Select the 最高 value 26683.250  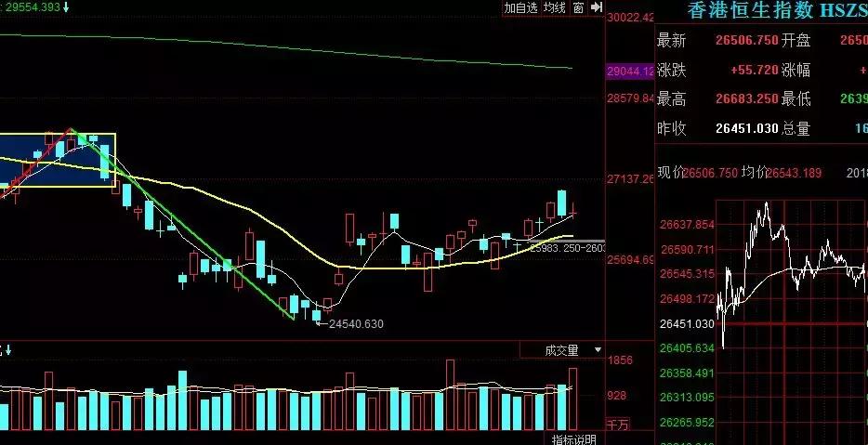[747, 99]
